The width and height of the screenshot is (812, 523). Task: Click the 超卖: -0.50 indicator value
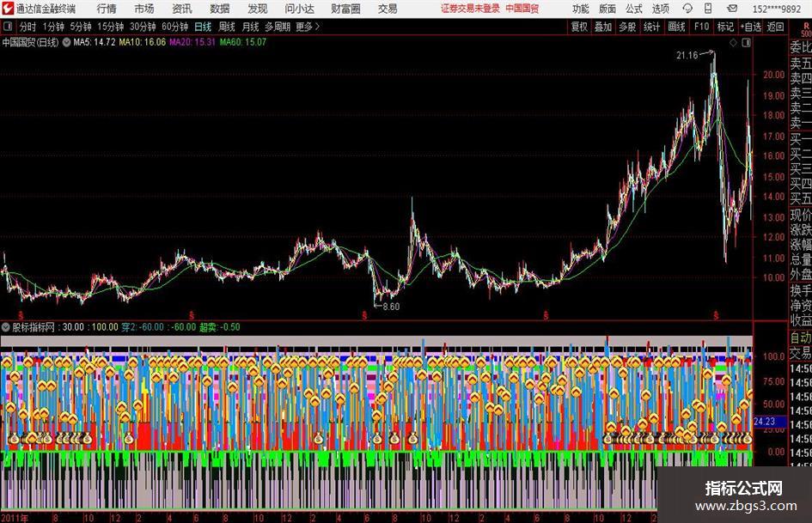[x=220, y=327]
